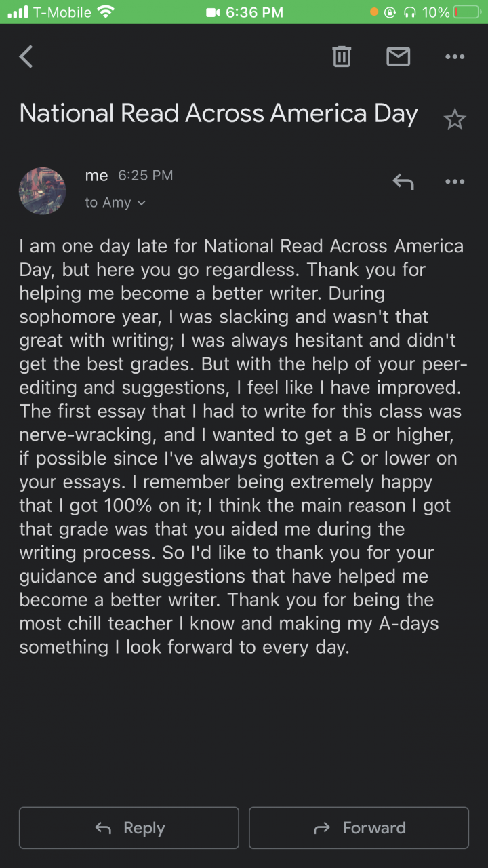
Task: Tap the Wi-Fi icon in the status bar
Action: click(106, 12)
